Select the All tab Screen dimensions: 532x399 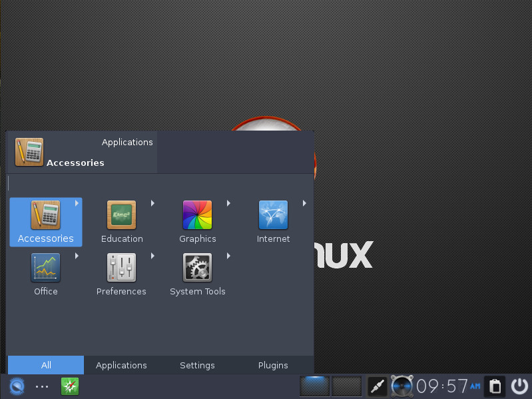tap(46, 365)
